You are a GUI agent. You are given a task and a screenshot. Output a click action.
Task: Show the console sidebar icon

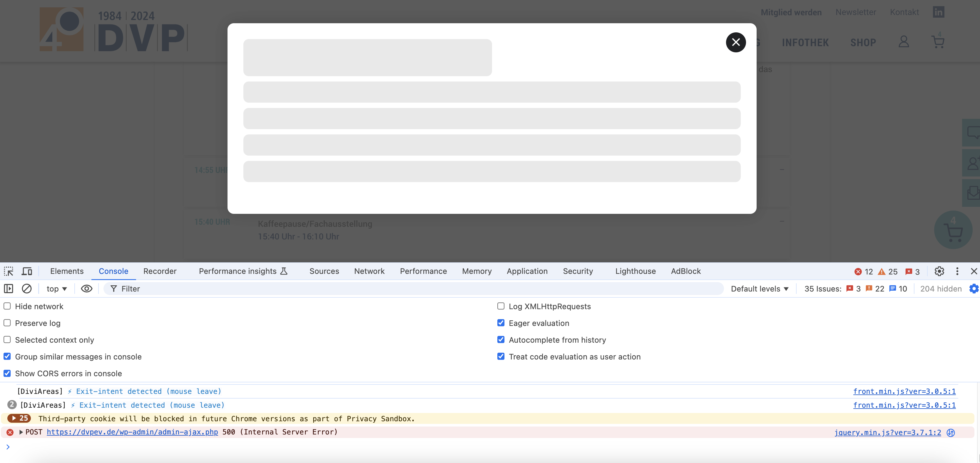8,289
